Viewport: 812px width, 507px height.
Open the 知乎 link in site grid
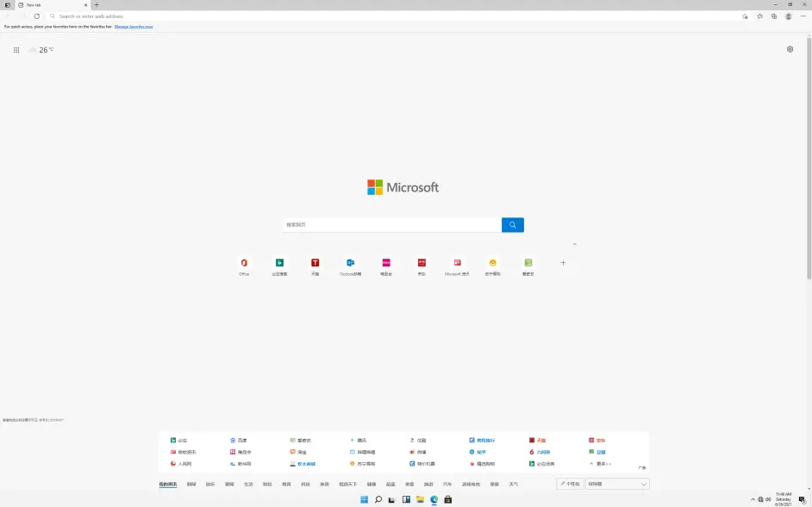pos(478,452)
